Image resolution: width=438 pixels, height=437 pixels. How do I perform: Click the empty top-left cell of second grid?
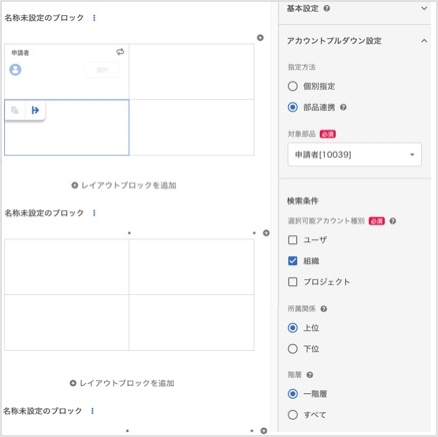pyautogui.click(x=67, y=267)
